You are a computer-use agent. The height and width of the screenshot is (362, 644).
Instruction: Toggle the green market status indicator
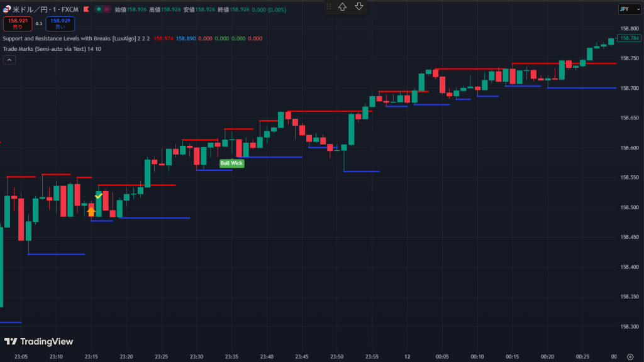coord(99,9)
